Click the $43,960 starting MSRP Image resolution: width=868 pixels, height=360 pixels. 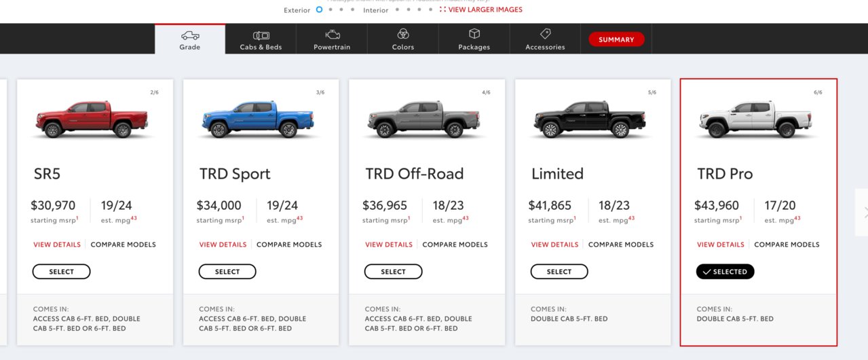(717, 205)
